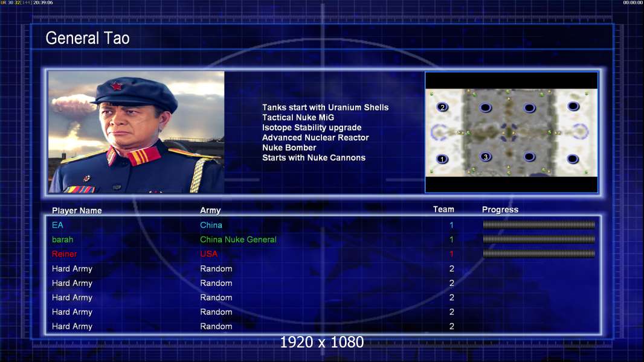644x362 pixels.
Task: Click team number 1 in EA's row
Action: pos(451,225)
